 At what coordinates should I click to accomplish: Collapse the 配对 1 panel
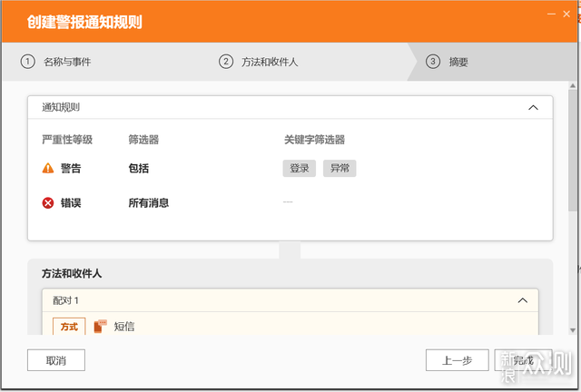point(523,300)
